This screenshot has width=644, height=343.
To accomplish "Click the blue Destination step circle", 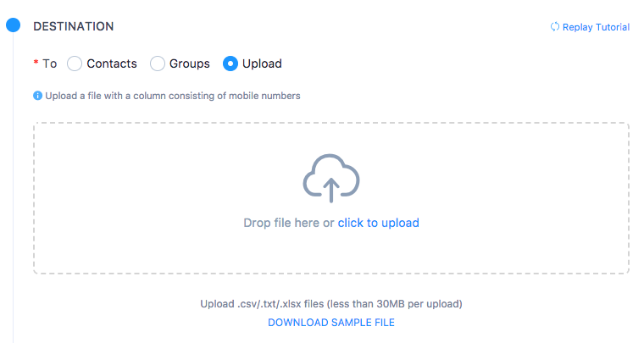I will pyautogui.click(x=14, y=25).
